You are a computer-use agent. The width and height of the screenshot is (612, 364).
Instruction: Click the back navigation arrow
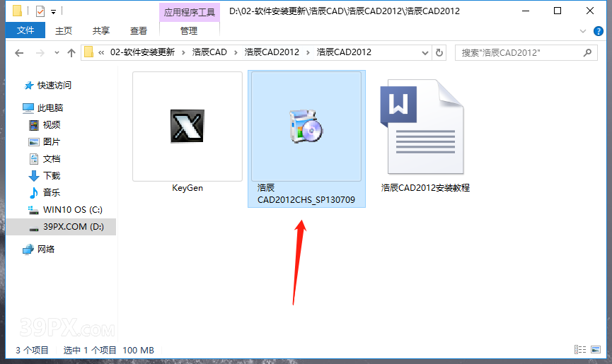click(x=19, y=52)
